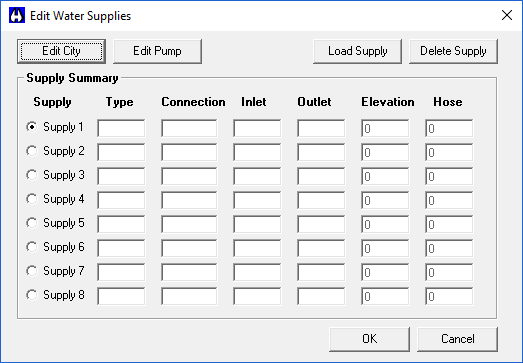Click the Edit Pump button
The width and height of the screenshot is (523, 363).
pyautogui.click(x=157, y=51)
